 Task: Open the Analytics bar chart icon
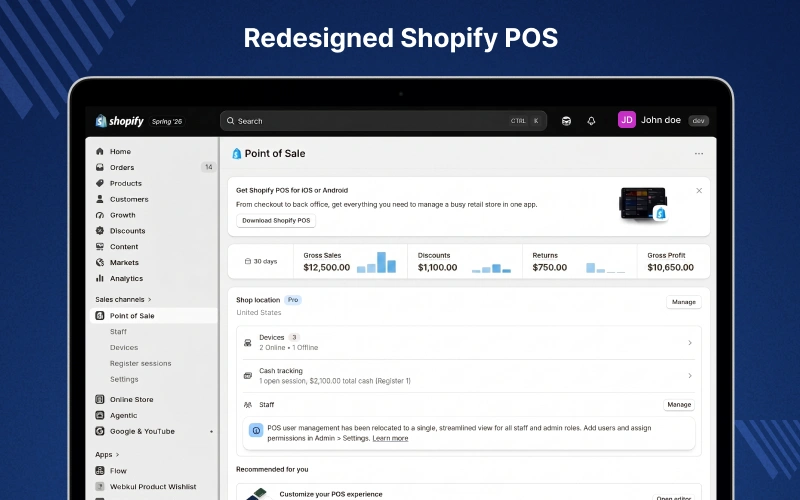coord(99,278)
